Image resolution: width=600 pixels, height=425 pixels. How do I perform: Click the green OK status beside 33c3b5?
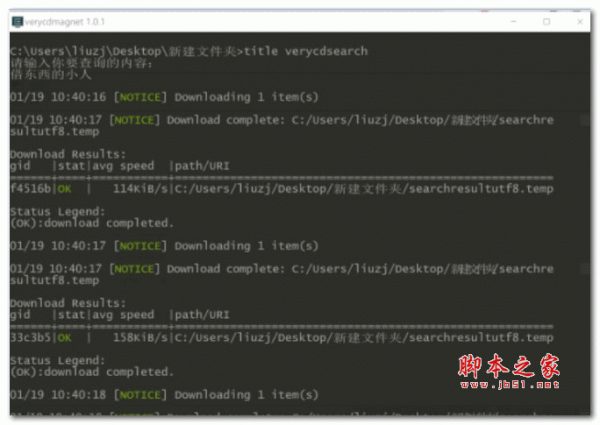click(64, 337)
